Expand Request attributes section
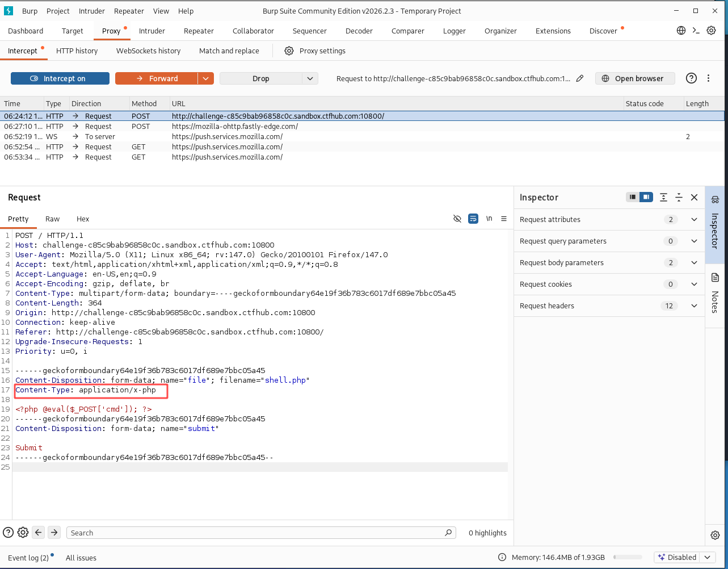728x569 pixels. pyautogui.click(x=609, y=219)
